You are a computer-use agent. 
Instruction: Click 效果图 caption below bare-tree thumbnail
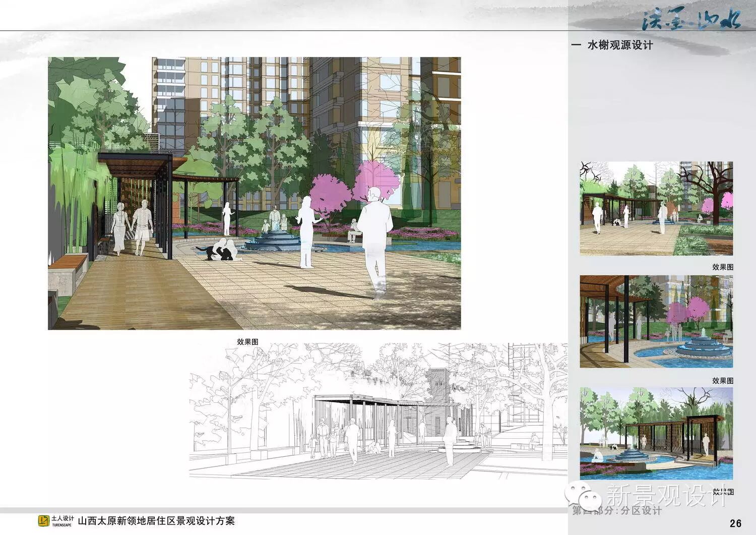pos(723,267)
